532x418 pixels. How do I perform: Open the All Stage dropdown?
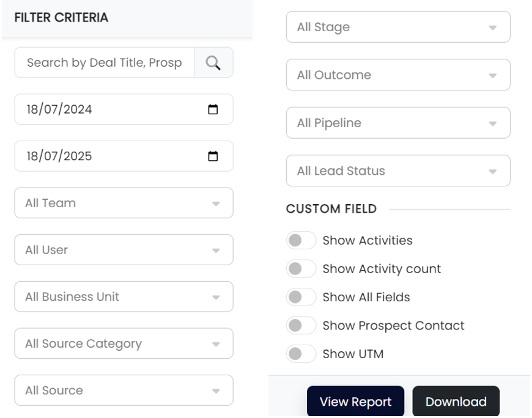pyautogui.click(x=397, y=27)
